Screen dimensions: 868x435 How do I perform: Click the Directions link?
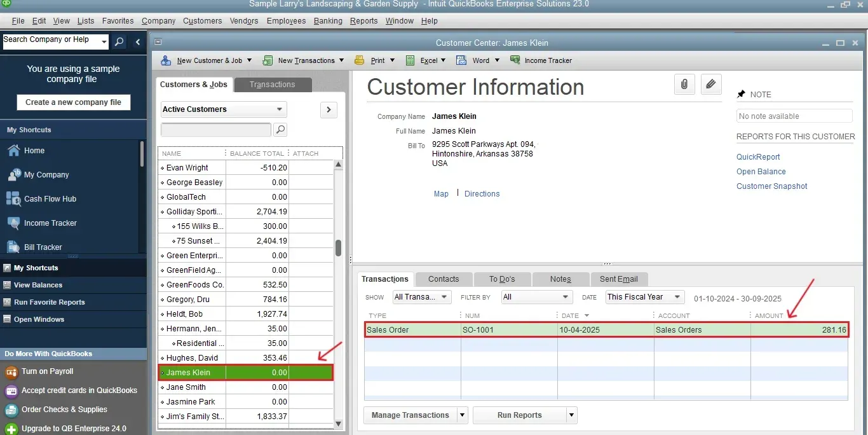482,194
